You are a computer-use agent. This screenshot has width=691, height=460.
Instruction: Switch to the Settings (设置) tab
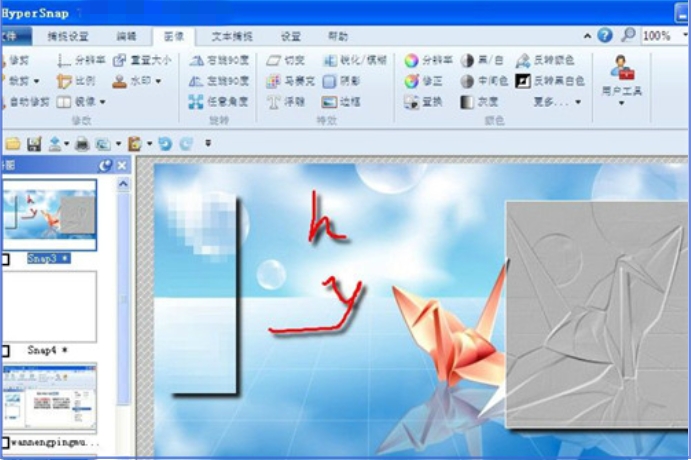(291, 37)
